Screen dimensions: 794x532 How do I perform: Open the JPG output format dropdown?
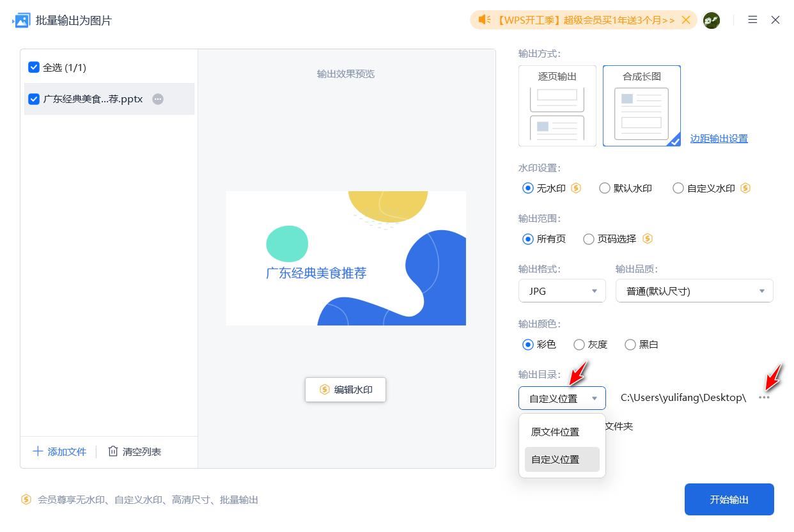click(x=562, y=291)
